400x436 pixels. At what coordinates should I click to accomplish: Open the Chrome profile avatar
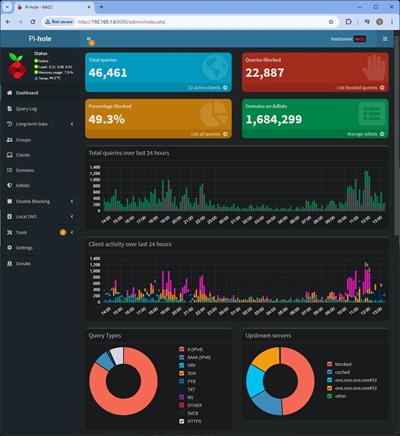pos(379,22)
